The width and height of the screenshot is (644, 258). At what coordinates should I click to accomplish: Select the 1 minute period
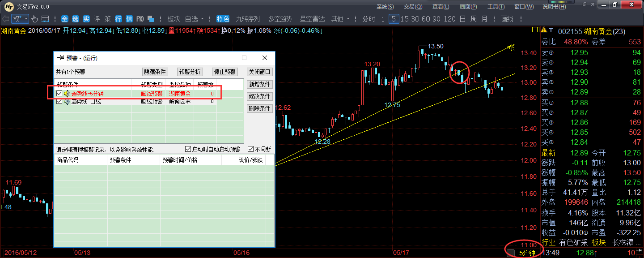(383, 19)
